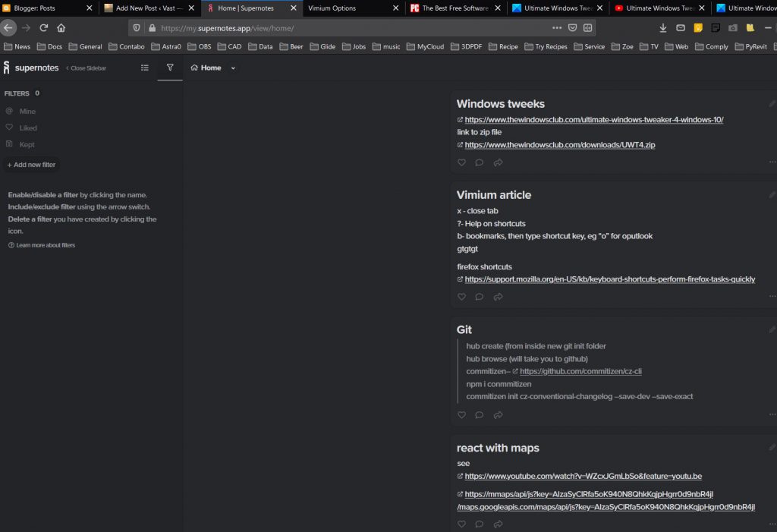Like the Windows tweeks note with heart icon
Image resolution: width=777 pixels, height=532 pixels.
[461, 162]
